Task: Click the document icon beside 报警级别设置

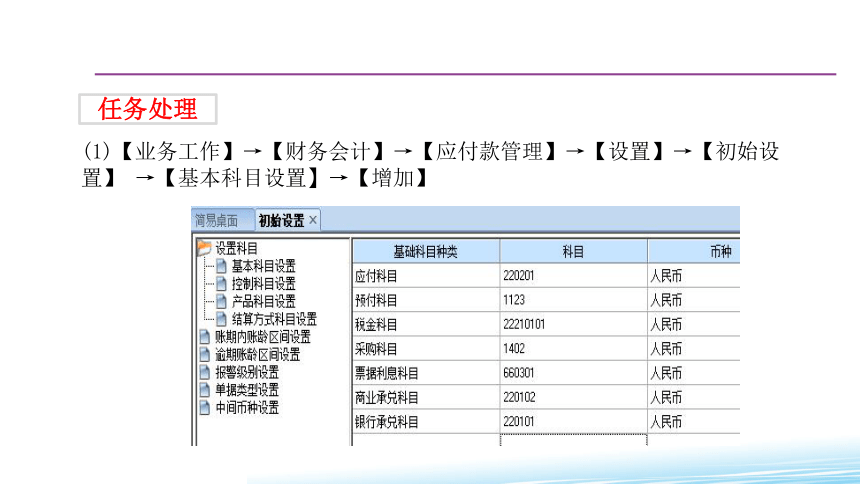Action: [x=205, y=372]
